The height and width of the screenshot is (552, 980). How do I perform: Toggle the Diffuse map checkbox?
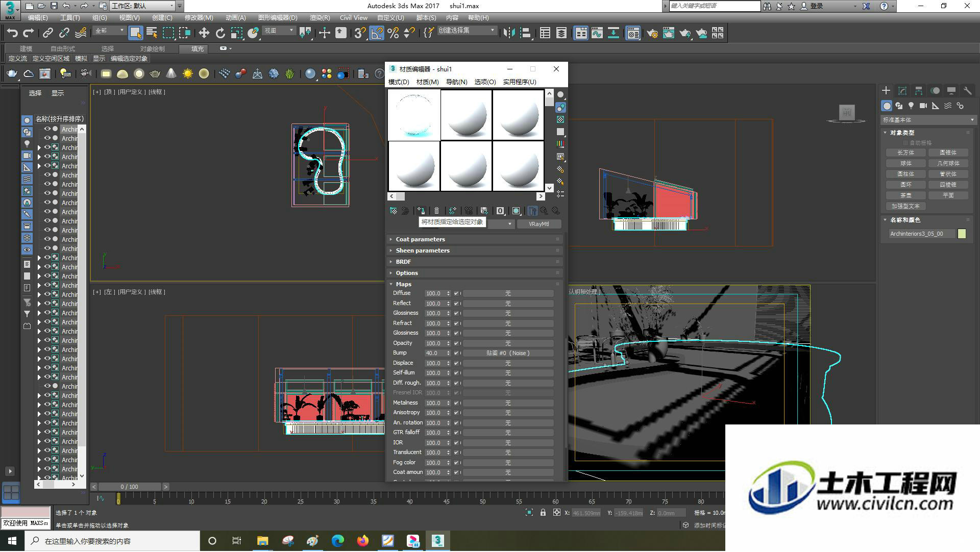(x=456, y=293)
